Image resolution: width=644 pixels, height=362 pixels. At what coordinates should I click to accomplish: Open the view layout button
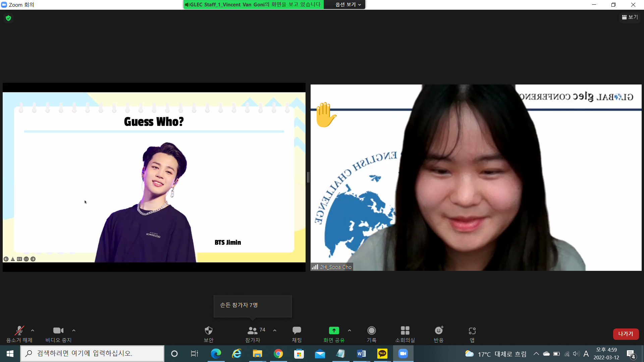[630, 17]
